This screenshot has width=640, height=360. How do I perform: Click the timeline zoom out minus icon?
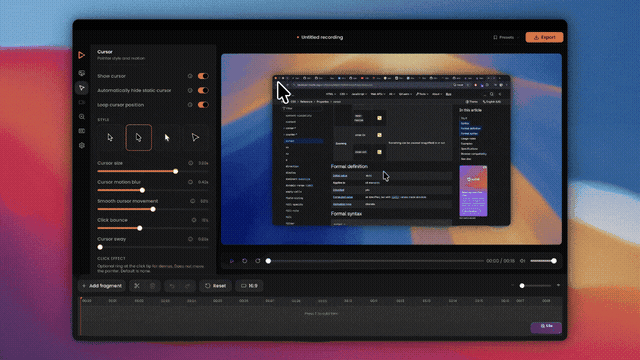click(512, 286)
